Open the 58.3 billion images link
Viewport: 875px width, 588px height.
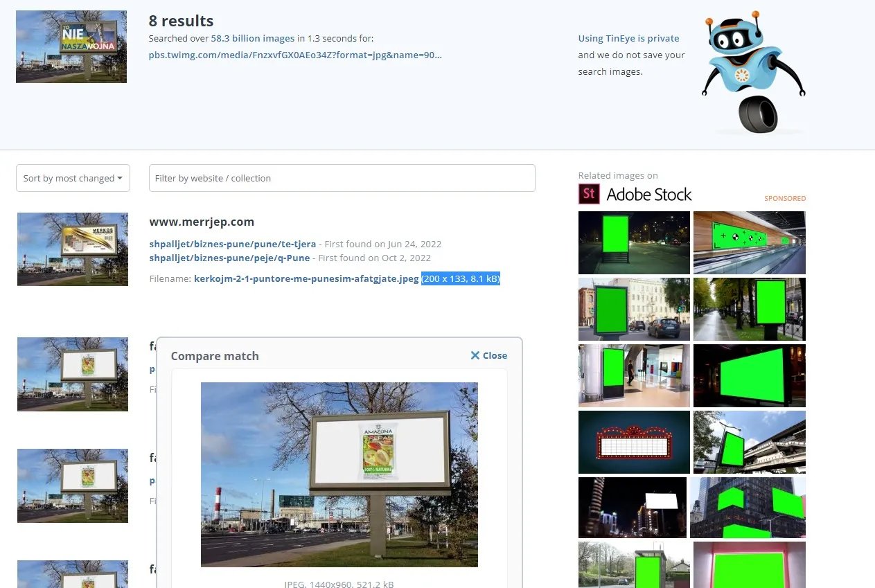point(252,39)
